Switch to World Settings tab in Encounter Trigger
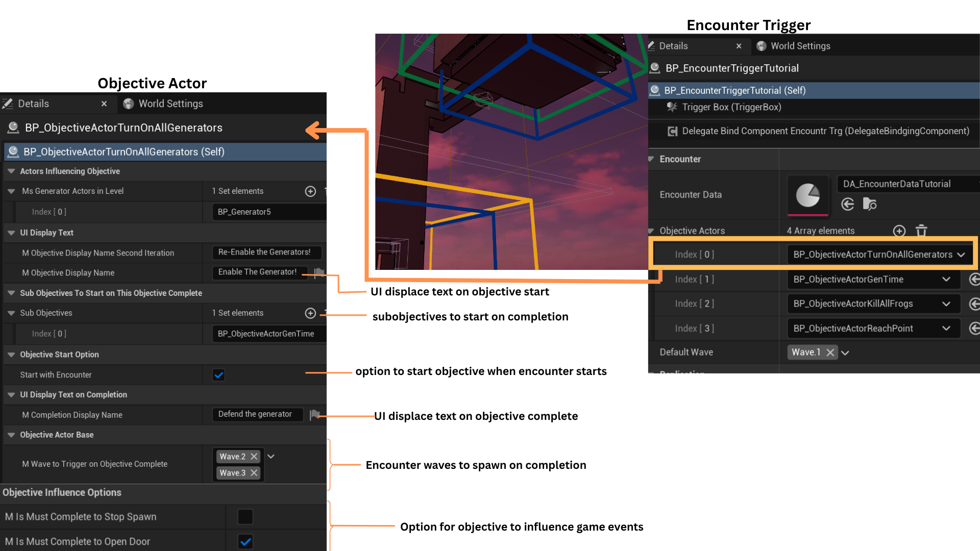The height and width of the screenshot is (551, 980). [795, 46]
